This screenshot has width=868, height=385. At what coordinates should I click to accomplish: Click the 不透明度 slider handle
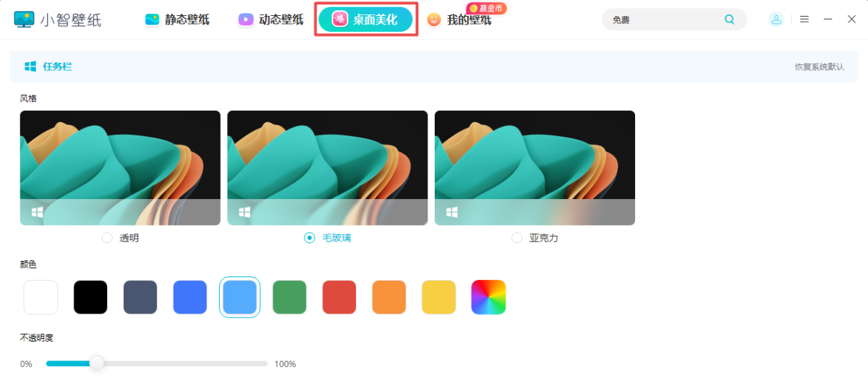click(96, 363)
